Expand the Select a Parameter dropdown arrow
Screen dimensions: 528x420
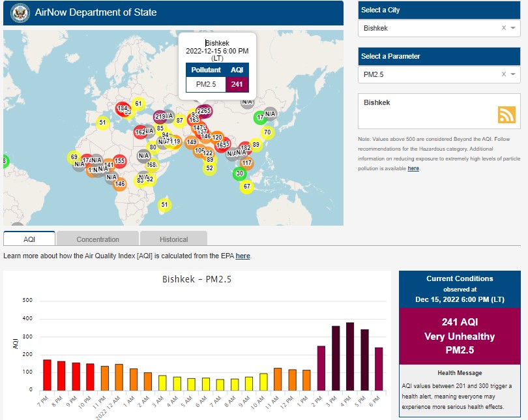pyautogui.click(x=513, y=74)
